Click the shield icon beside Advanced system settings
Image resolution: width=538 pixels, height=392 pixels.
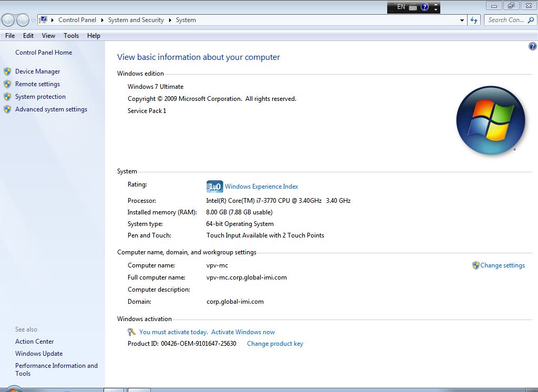click(x=7, y=109)
